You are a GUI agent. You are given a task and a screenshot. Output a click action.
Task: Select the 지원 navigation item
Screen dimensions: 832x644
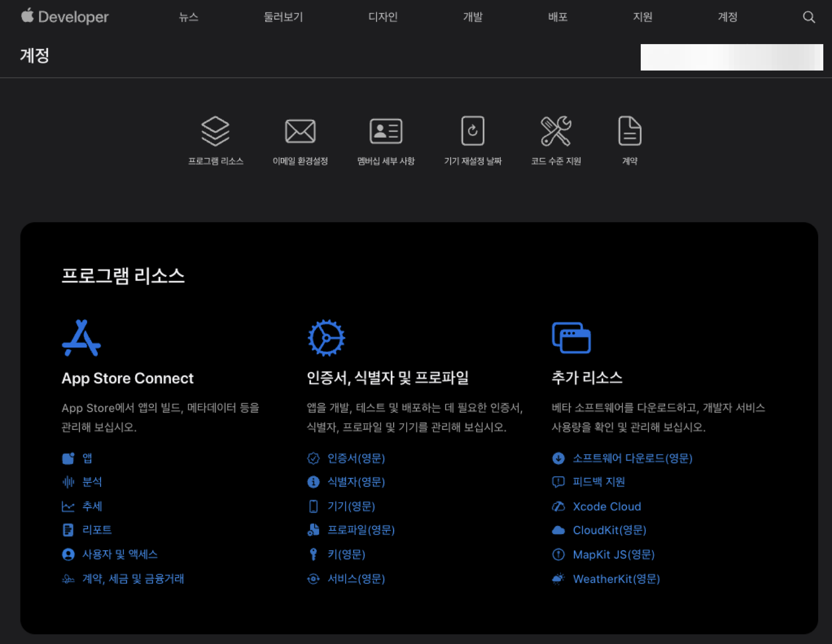pyautogui.click(x=642, y=17)
